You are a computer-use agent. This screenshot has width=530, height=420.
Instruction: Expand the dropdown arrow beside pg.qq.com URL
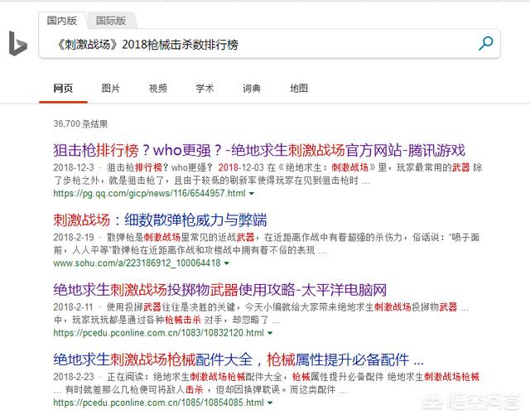point(252,194)
